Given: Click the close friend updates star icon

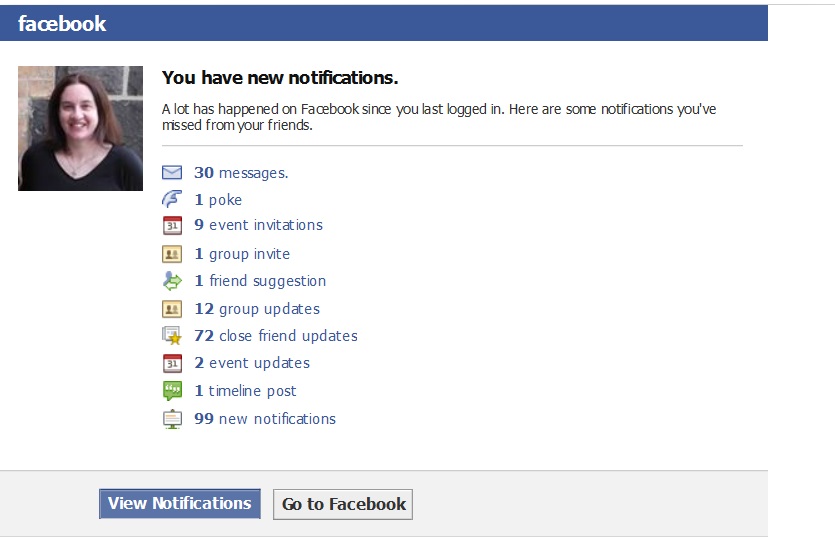Looking at the screenshot, I should (x=172, y=336).
